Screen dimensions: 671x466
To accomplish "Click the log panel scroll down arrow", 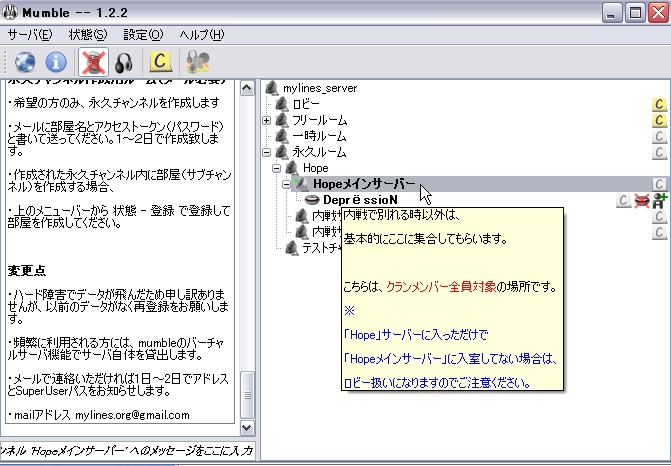I will 247,427.
